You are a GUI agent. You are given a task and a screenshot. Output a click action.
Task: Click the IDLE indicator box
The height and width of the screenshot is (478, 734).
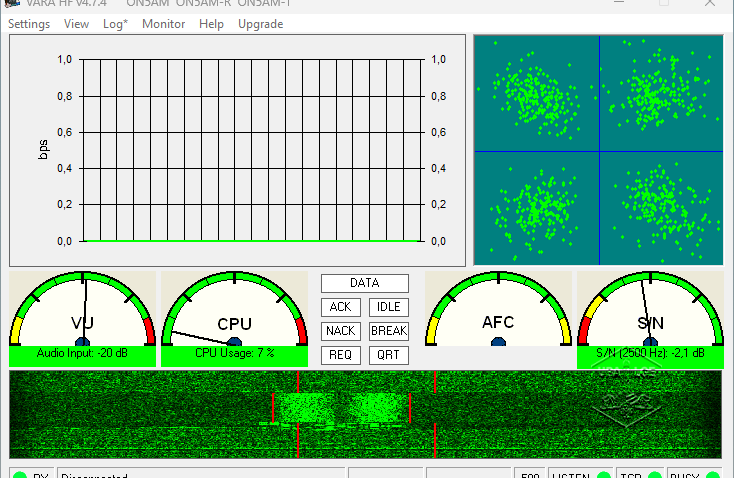(388, 307)
